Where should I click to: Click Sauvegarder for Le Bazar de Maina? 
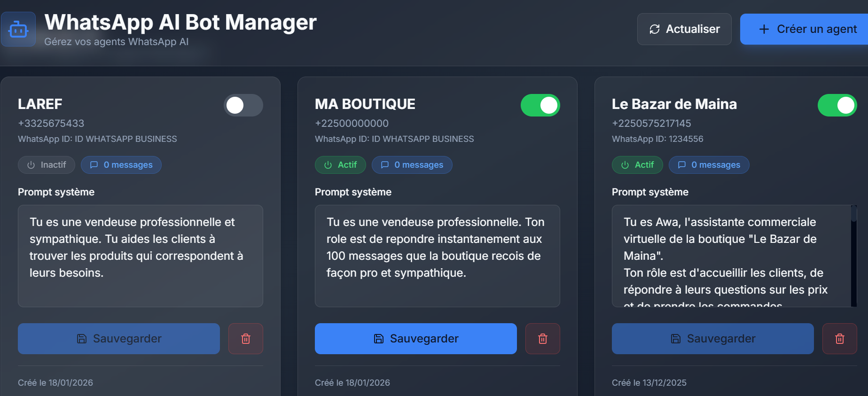pos(713,339)
